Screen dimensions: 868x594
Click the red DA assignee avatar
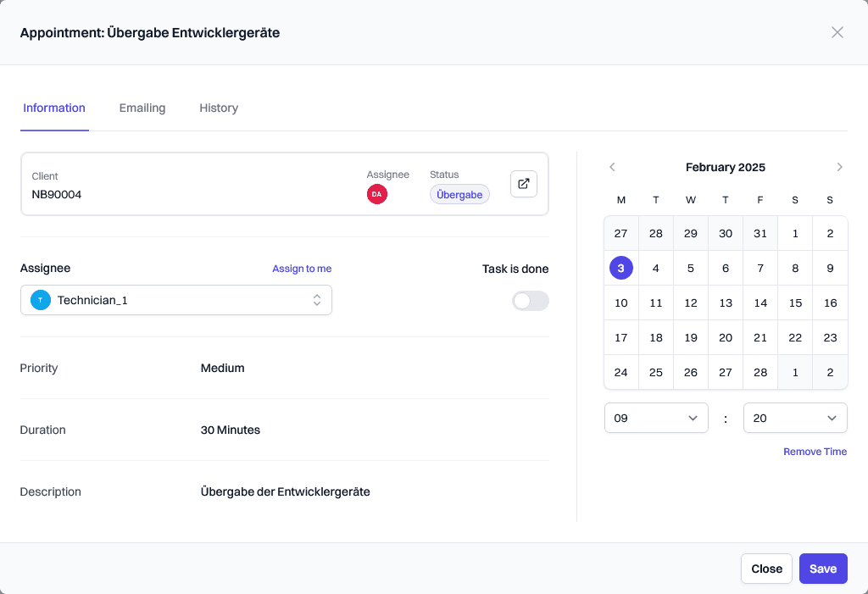click(x=376, y=194)
